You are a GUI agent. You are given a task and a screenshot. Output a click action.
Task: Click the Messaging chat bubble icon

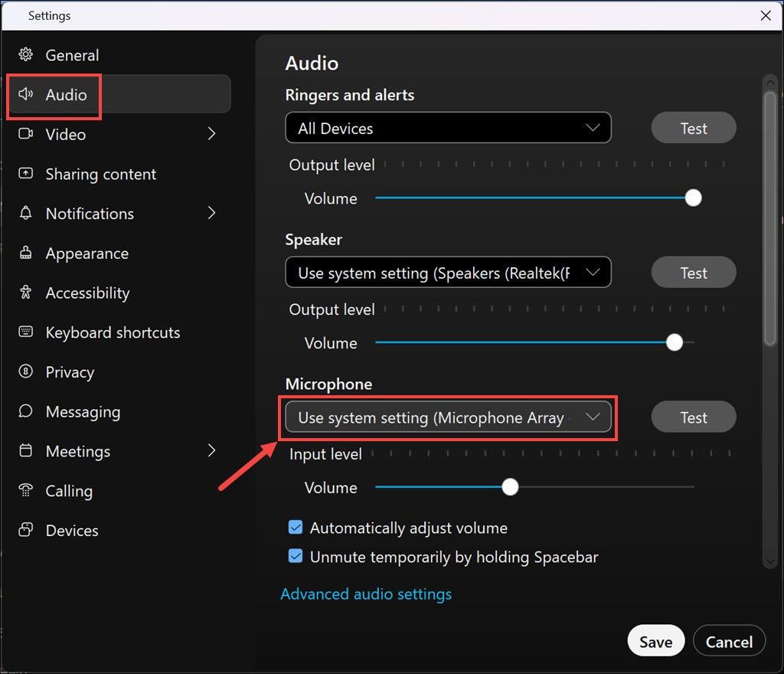[x=26, y=412]
